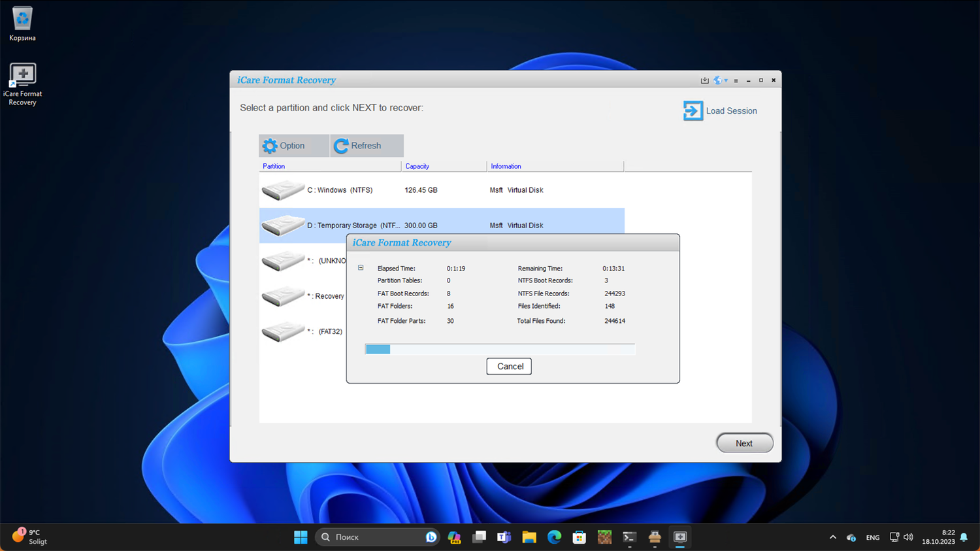Open Bing chat icon in search box

pyautogui.click(x=431, y=537)
